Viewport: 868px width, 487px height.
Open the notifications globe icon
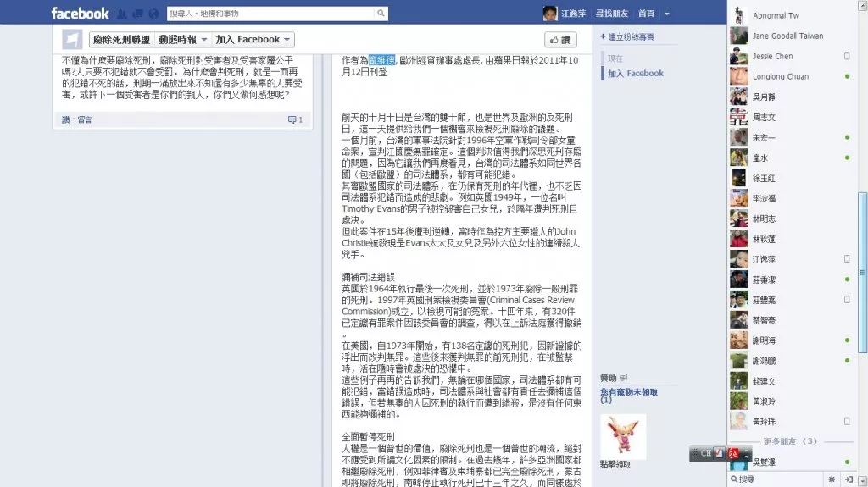click(x=154, y=14)
